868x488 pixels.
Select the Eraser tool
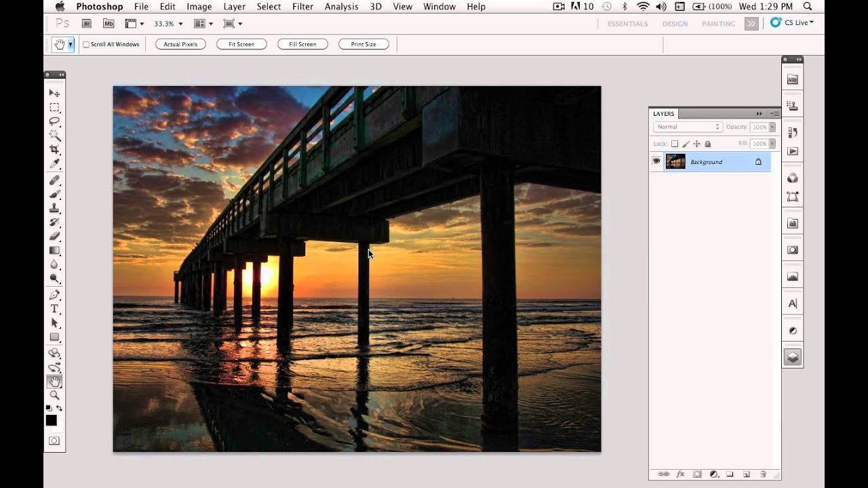pyautogui.click(x=54, y=237)
